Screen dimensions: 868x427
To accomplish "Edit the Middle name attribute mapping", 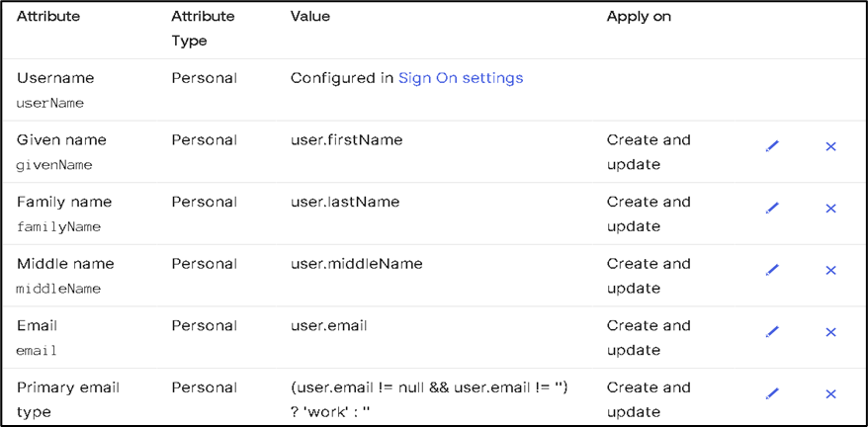I will click(772, 270).
